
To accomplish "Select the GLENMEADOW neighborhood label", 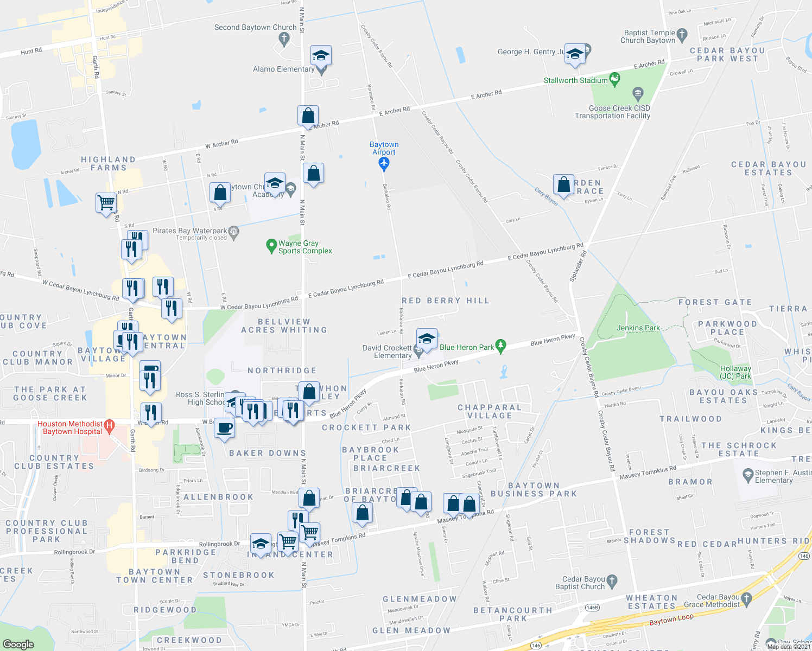I will tap(420, 599).
